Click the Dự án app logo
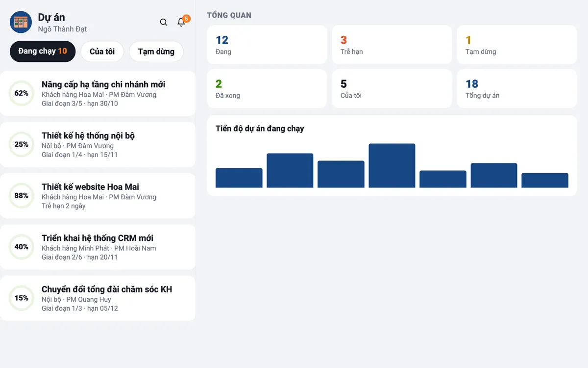This screenshot has width=588, height=368. (x=21, y=22)
